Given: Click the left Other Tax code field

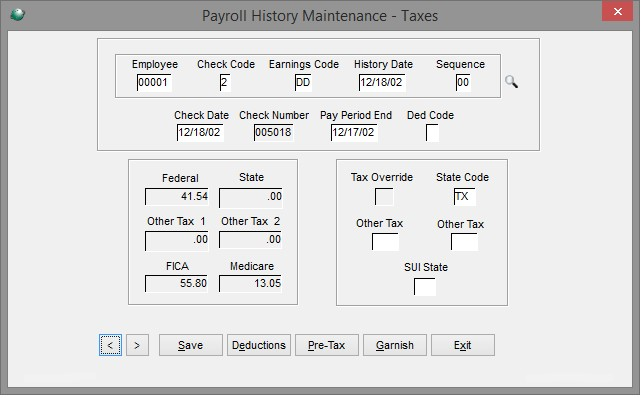Looking at the screenshot, I should coord(385,242).
